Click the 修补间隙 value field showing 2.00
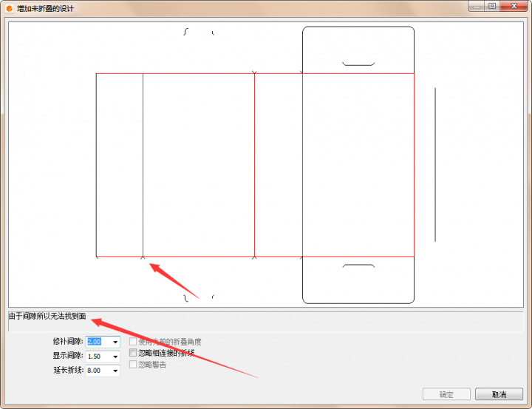The height and width of the screenshot is (409, 532). coord(98,342)
